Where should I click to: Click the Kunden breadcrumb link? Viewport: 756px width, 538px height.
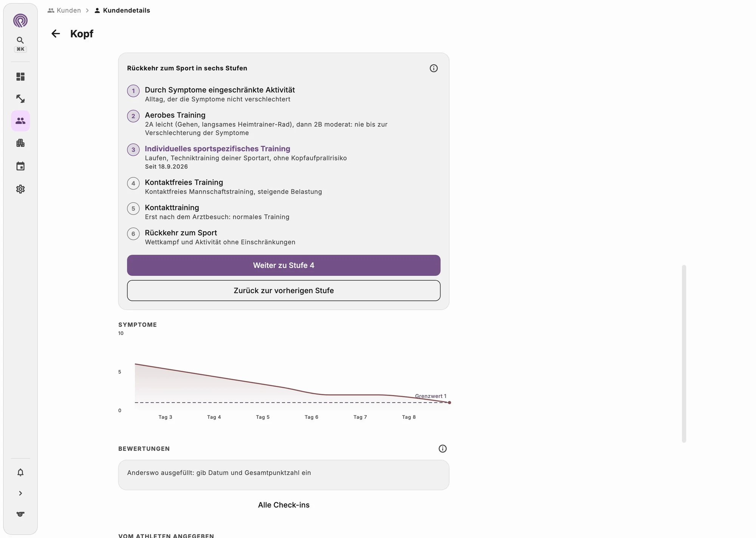click(64, 10)
